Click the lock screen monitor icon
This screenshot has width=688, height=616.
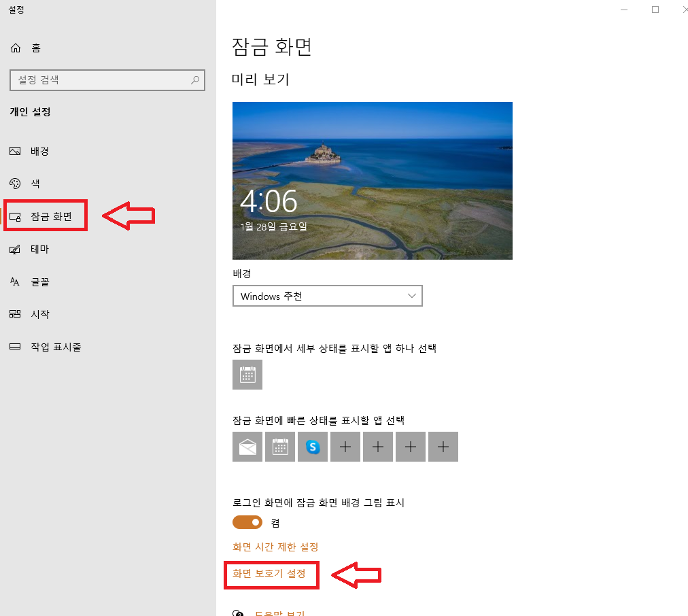(x=15, y=217)
